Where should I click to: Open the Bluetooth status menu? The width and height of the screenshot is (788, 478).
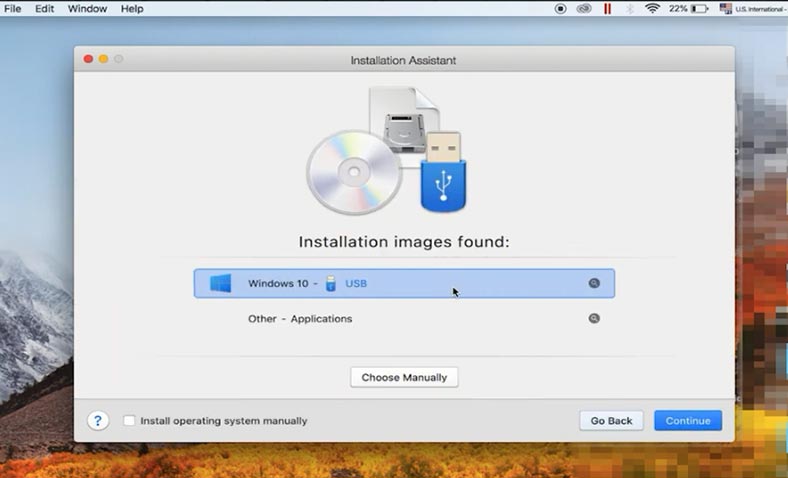tap(630, 9)
